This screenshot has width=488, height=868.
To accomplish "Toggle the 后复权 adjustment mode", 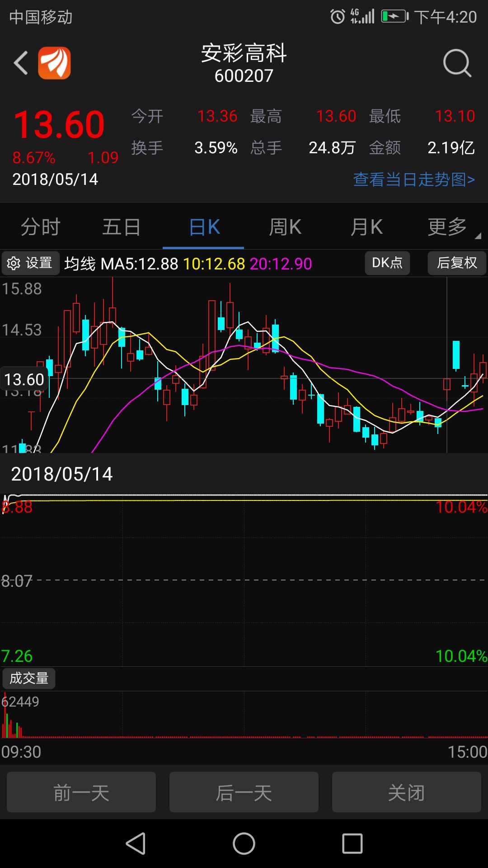I will 457,263.
